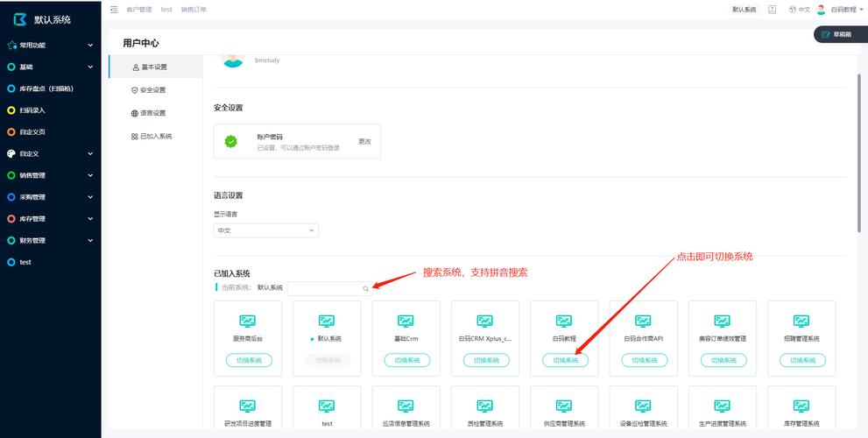Select 已加入系统 in user center menu
Image resolution: width=868 pixels, height=438 pixels.
click(156, 136)
